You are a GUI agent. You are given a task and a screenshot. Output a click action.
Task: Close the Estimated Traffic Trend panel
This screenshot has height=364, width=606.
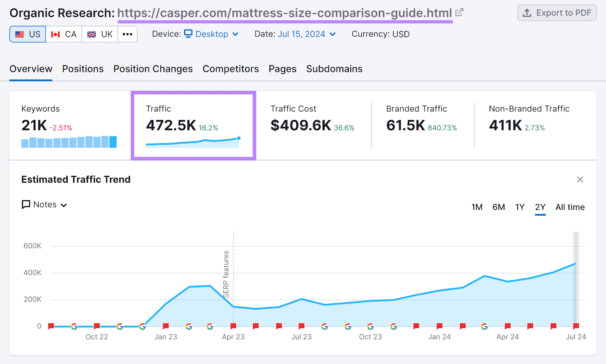(x=580, y=180)
